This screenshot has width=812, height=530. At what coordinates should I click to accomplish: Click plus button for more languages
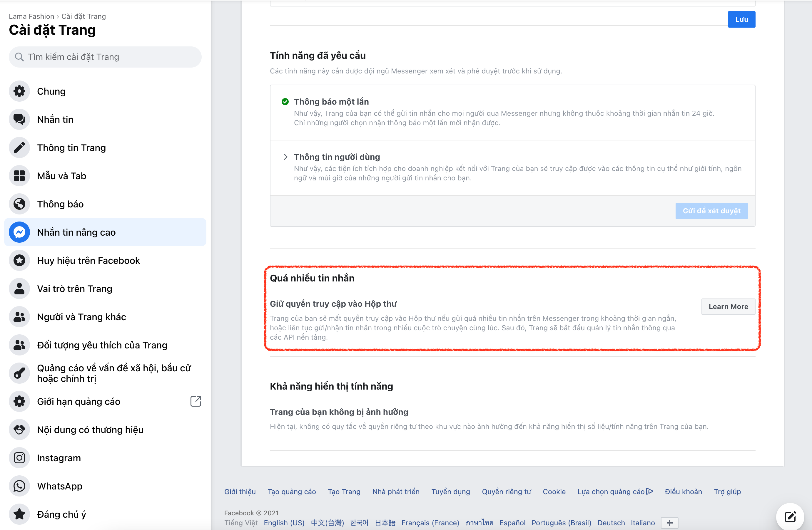[x=669, y=523]
